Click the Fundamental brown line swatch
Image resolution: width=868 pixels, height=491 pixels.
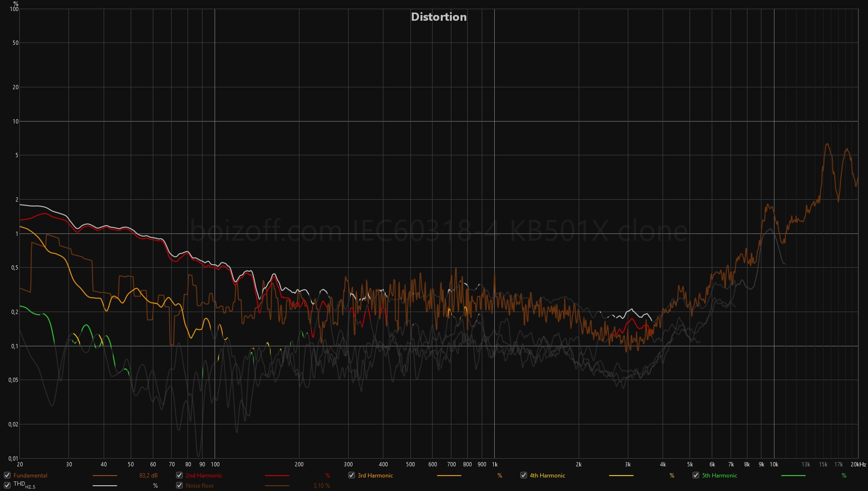(105, 476)
